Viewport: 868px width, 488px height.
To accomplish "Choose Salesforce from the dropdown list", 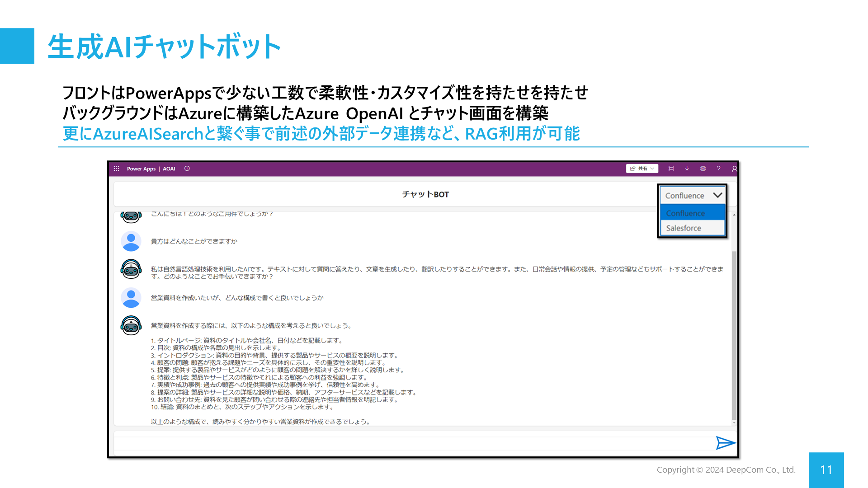I will point(692,228).
